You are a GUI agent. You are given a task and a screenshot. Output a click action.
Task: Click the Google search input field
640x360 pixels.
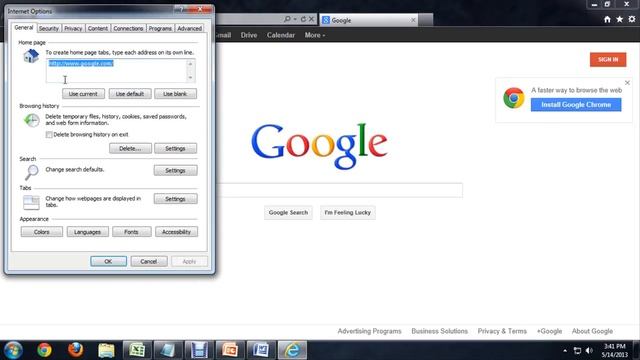[340, 190]
